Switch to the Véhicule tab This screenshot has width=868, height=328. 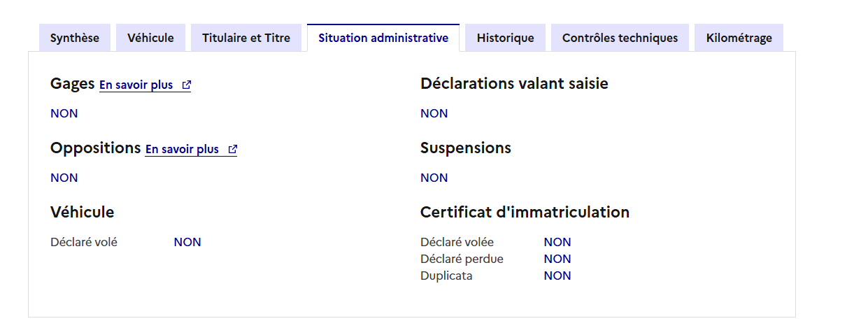(x=150, y=38)
